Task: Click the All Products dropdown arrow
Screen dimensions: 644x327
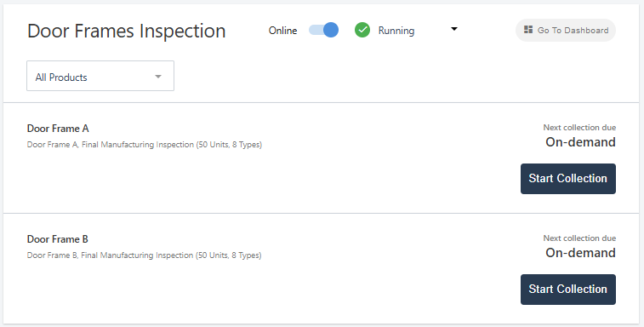Action: 158,77
